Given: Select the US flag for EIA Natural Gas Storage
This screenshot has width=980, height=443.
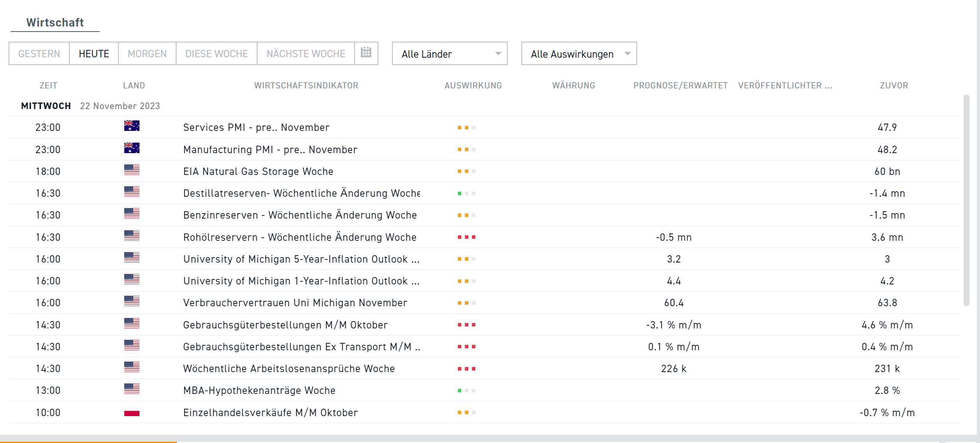Looking at the screenshot, I should point(131,171).
